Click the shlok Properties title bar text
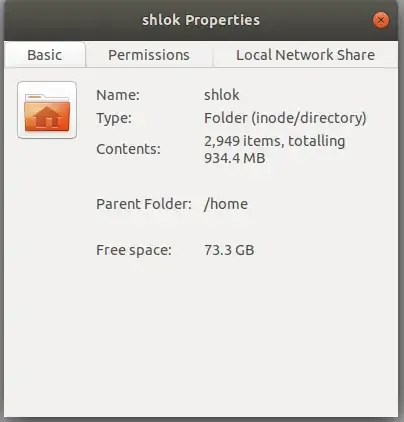The width and height of the screenshot is (404, 422). click(x=201, y=20)
